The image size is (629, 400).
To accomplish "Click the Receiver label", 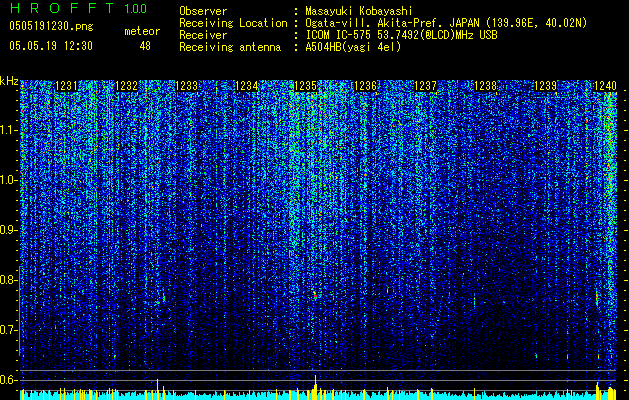I will click(x=203, y=35).
